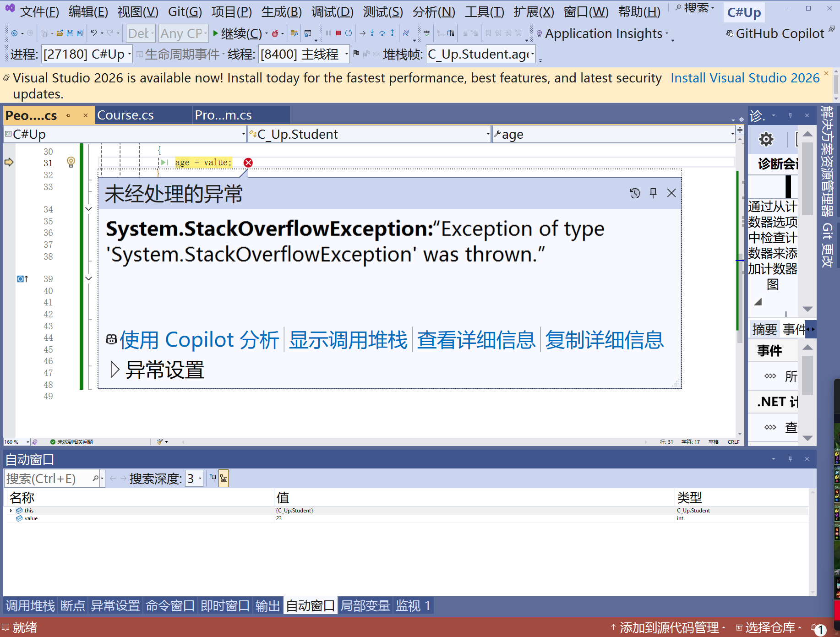The image size is (840, 637).
Task: Open the age member navigation dropdown
Action: (x=614, y=134)
